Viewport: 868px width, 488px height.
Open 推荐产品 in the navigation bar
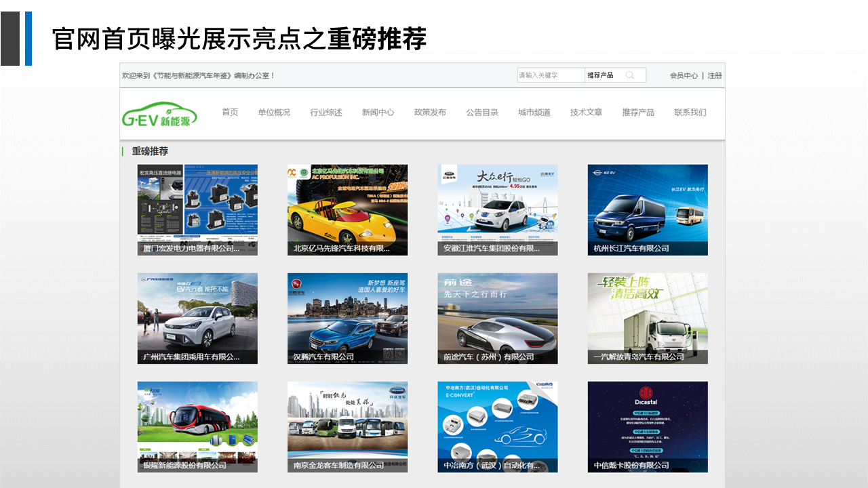click(638, 113)
